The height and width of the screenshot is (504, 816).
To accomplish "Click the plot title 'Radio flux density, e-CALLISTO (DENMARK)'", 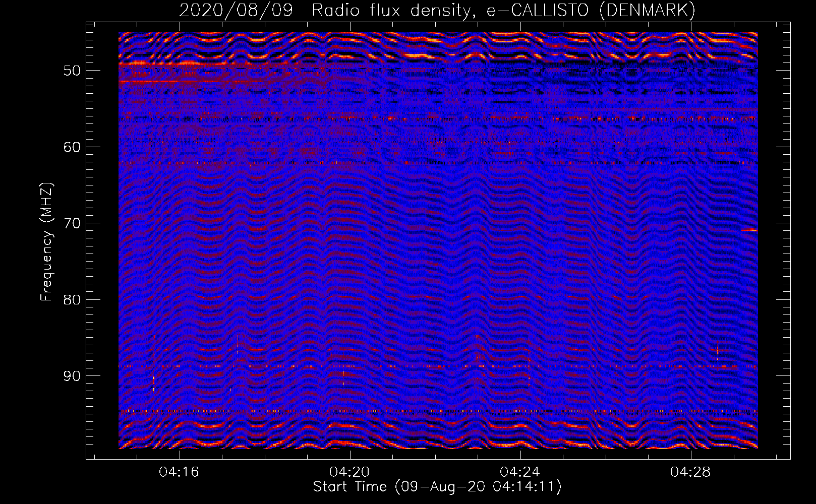I will [x=503, y=10].
